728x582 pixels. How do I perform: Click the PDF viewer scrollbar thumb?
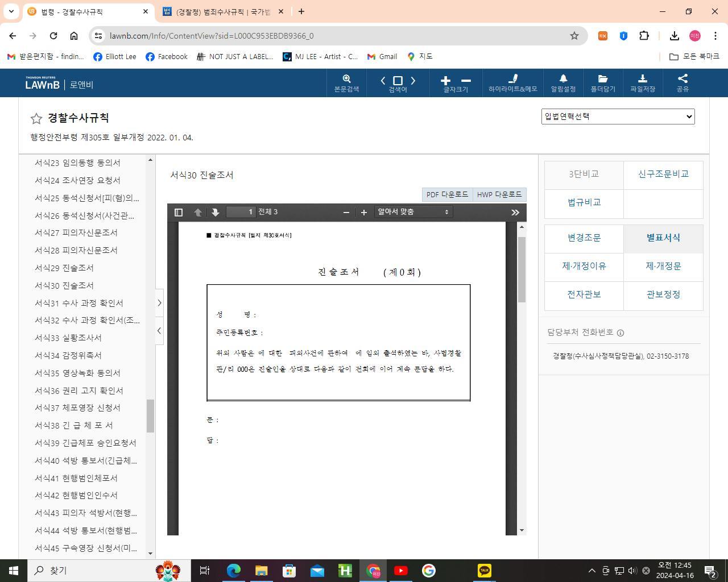[x=522, y=269]
